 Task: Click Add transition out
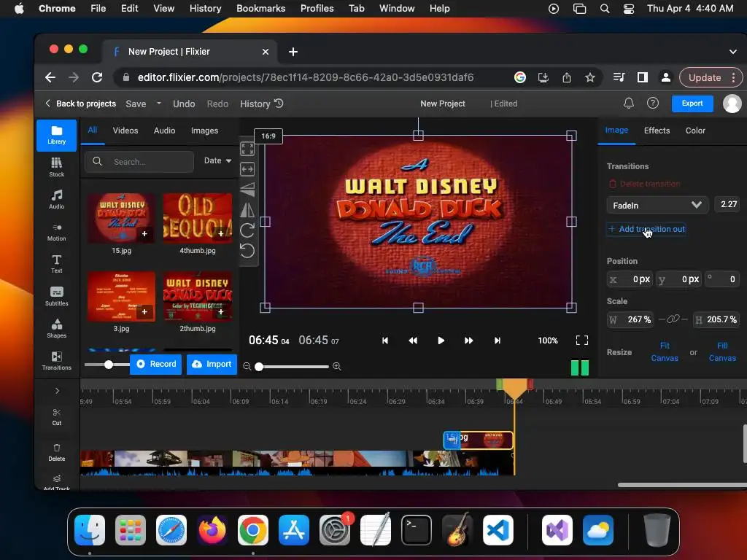[x=646, y=229]
